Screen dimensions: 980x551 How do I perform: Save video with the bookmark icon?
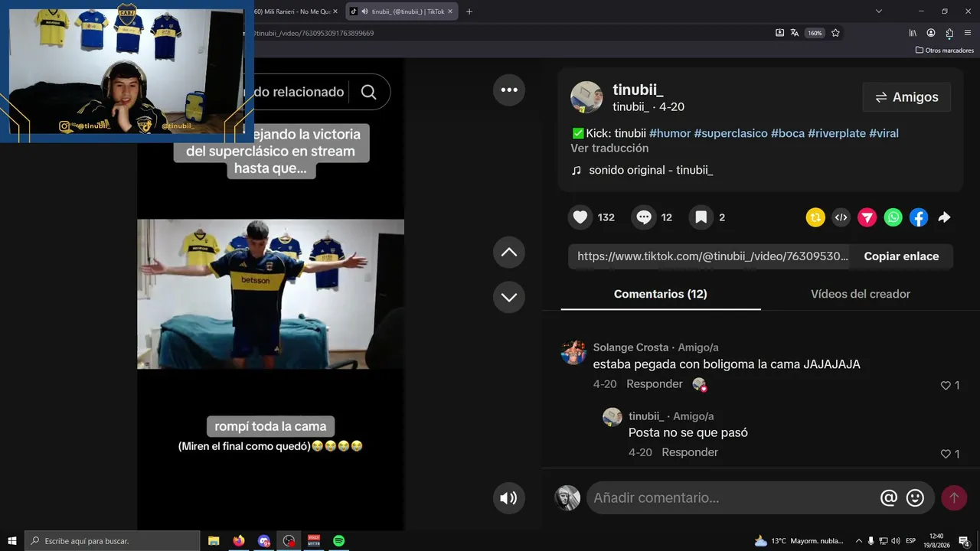click(701, 217)
